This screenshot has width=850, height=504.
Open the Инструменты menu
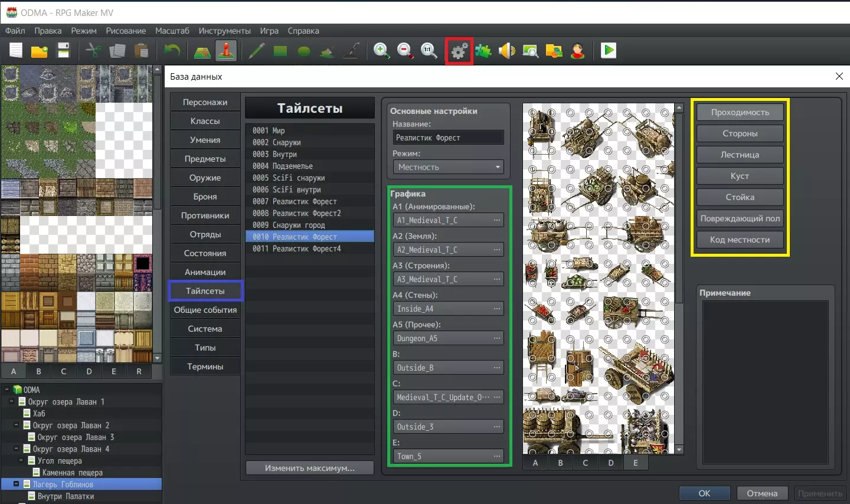click(224, 31)
